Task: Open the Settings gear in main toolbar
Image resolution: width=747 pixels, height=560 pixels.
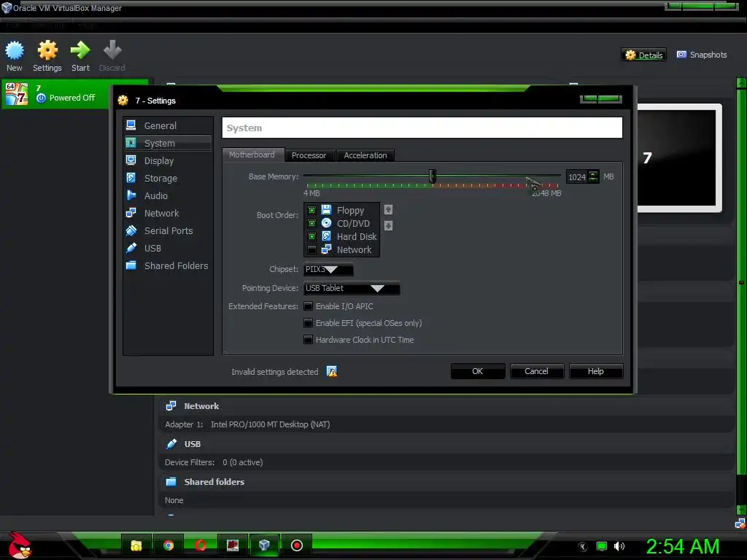Action: pyautogui.click(x=47, y=50)
